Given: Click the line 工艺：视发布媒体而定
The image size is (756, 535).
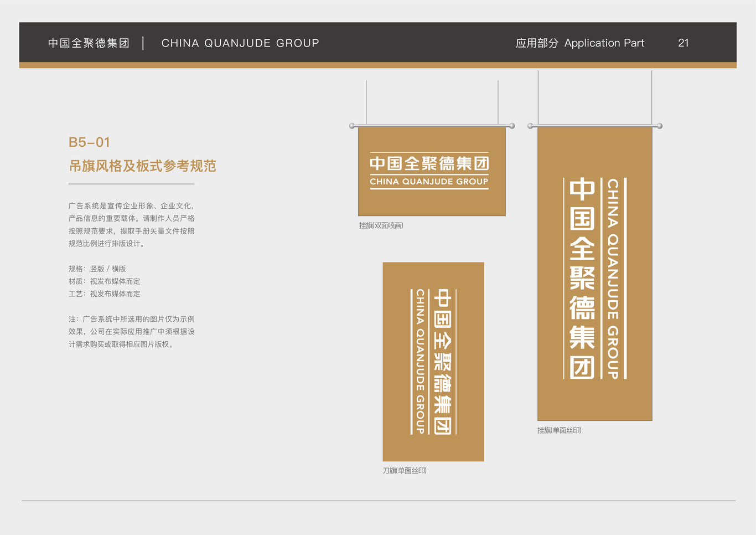Looking at the screenshot, I should point(105,294).
